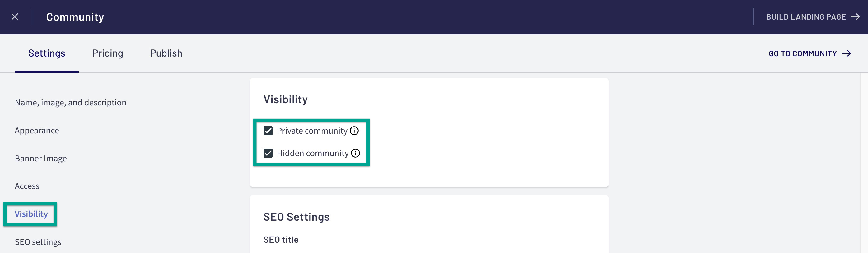Show info tooltip for Private community

[354, 131]
